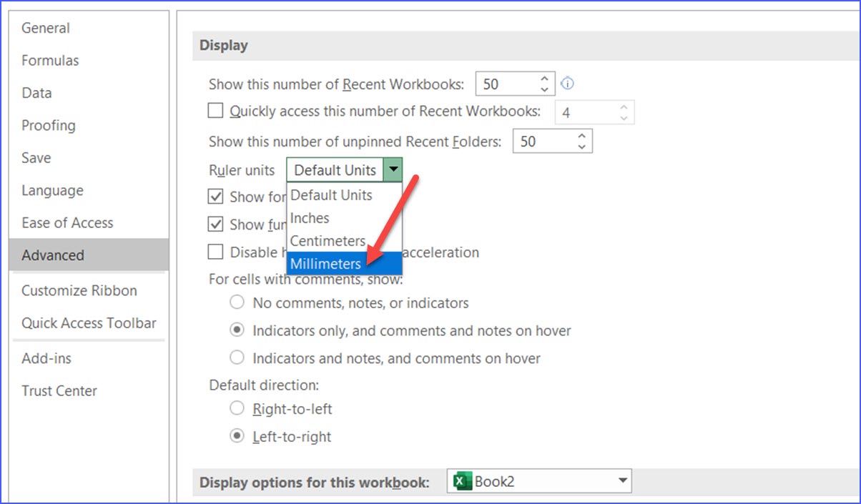The height and width of the screenshot is (504, 861).
Task: Increase Recent Workbooks count with the up stepper
Action: (x=546, y=77)
